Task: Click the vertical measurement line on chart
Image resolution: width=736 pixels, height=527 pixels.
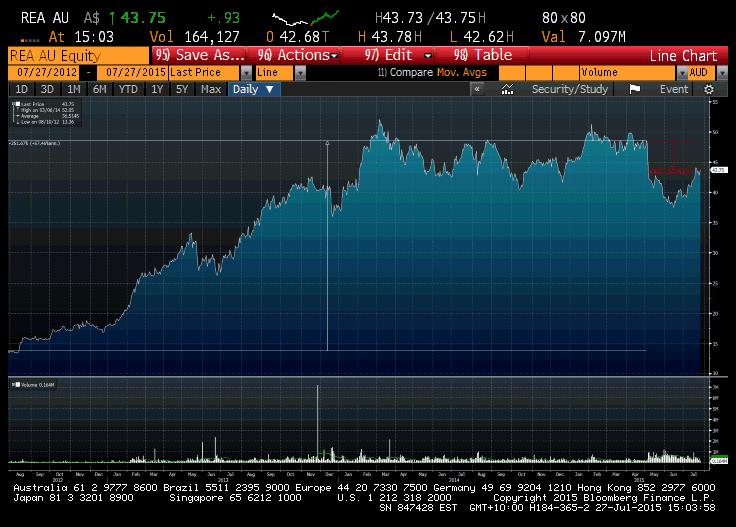Action: 328,245
